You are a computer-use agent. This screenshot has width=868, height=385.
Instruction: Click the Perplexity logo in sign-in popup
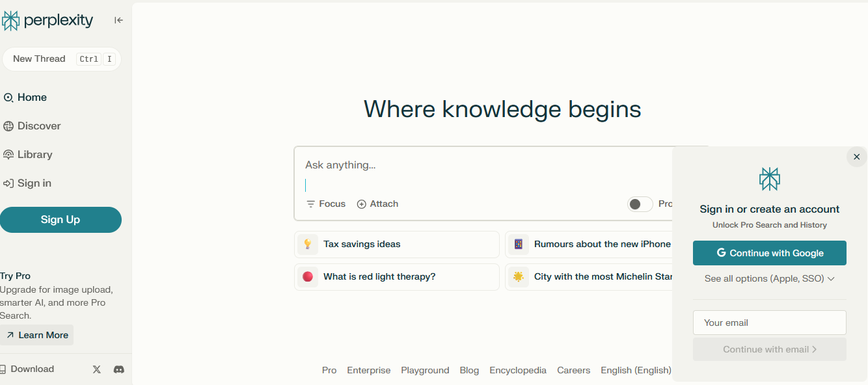(x=770, y=179)
